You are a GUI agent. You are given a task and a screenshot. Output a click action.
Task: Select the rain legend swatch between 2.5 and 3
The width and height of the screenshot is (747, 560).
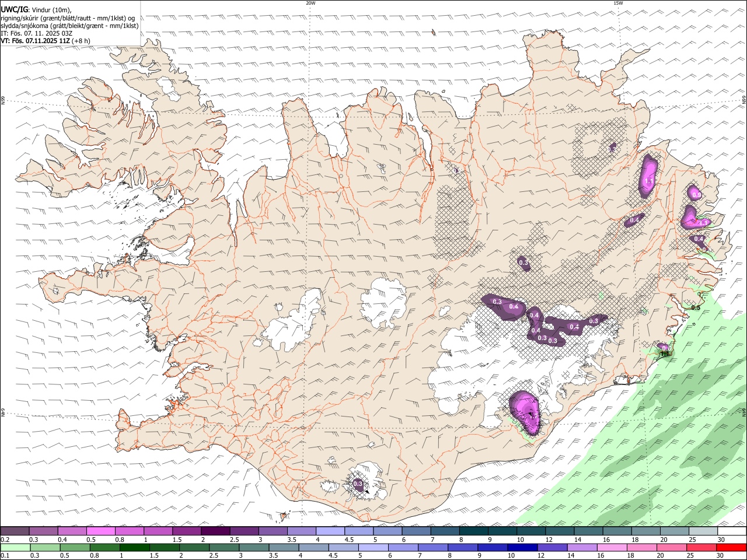(x=224, y=547)
